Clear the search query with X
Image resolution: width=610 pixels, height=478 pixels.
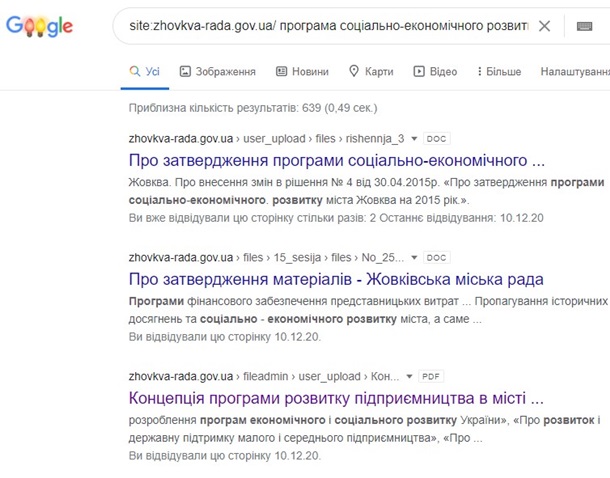(544, 26)
